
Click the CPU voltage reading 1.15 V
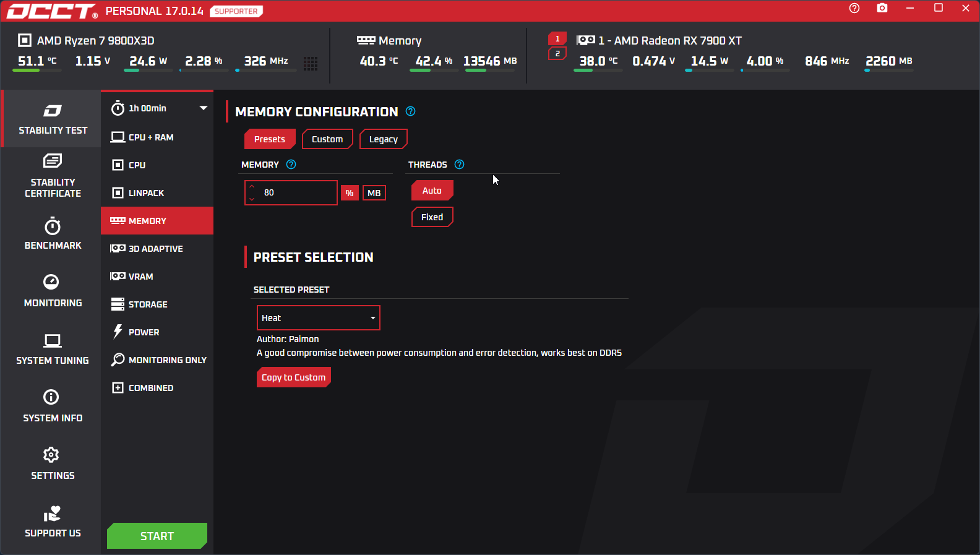[x=93, y=61]
